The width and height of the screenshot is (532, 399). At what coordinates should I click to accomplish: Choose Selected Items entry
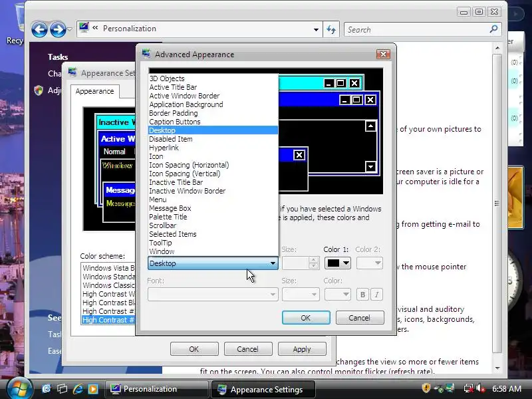pos(213,234)
